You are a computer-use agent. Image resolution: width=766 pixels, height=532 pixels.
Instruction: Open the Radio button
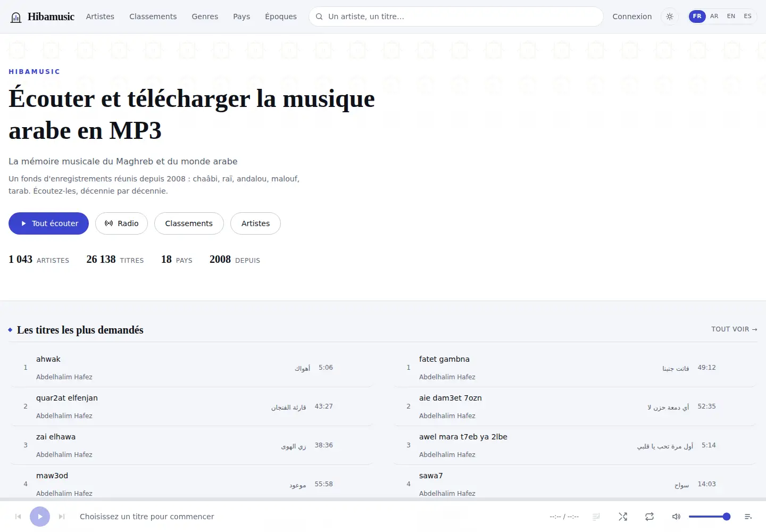pos(122,223)
